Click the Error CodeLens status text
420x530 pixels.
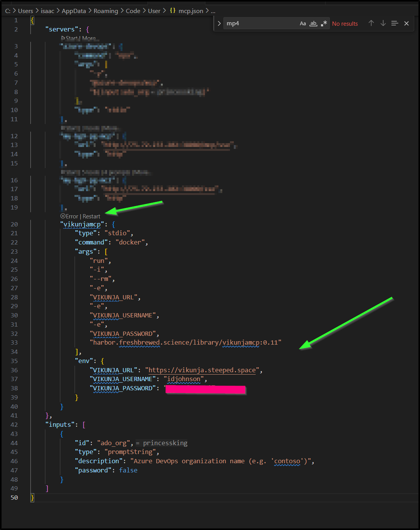(72, 216)
